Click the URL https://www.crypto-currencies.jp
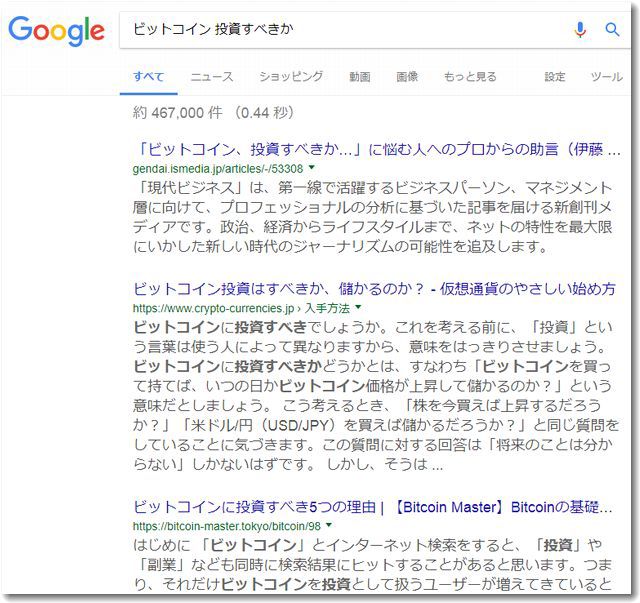Image resolution: width=640 pixels, height=603 pixels. point(213,309)
